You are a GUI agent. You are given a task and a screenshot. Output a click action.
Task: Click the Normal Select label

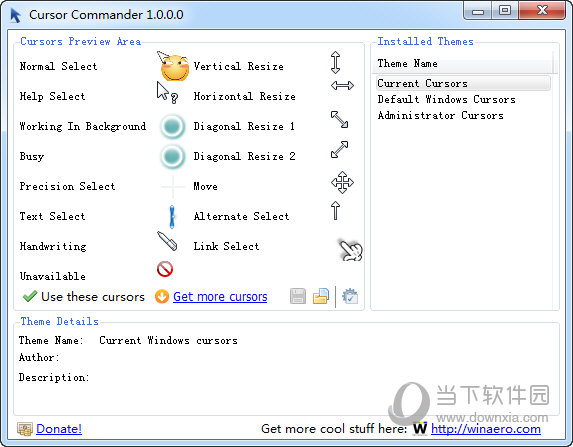pyautogui.click(x=58, y=67)
